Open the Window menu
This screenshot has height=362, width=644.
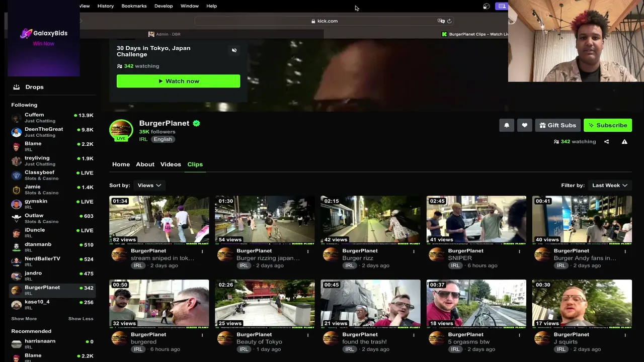coord(190,6)
